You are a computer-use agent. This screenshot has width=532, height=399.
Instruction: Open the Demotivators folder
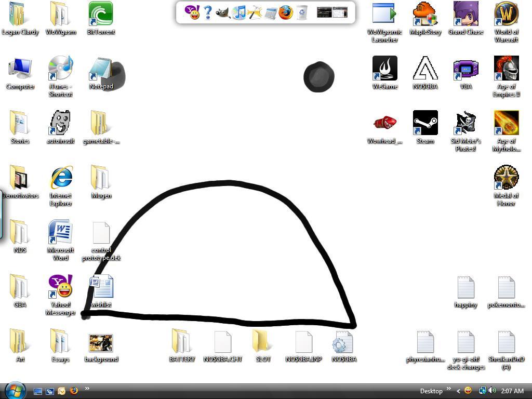[x=20, y=182]
